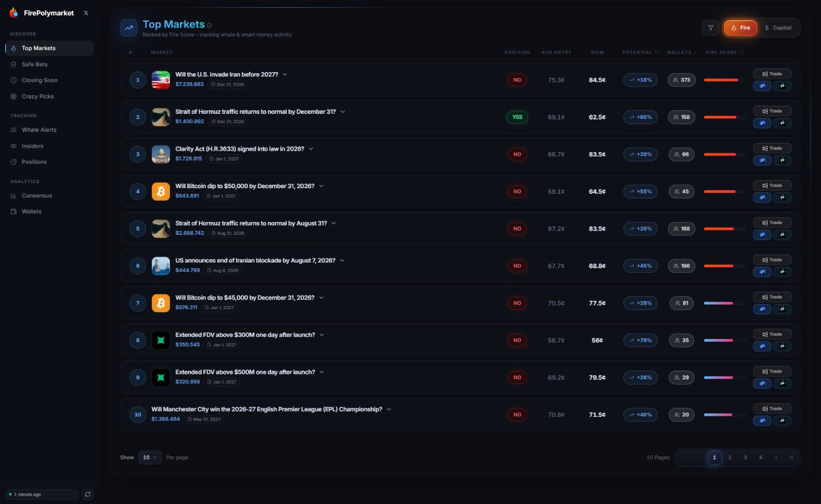The width and height of the screenshot is (821, 504).
Task: Switch ranking to Fire mode
Action: click(x=740, y=28)
